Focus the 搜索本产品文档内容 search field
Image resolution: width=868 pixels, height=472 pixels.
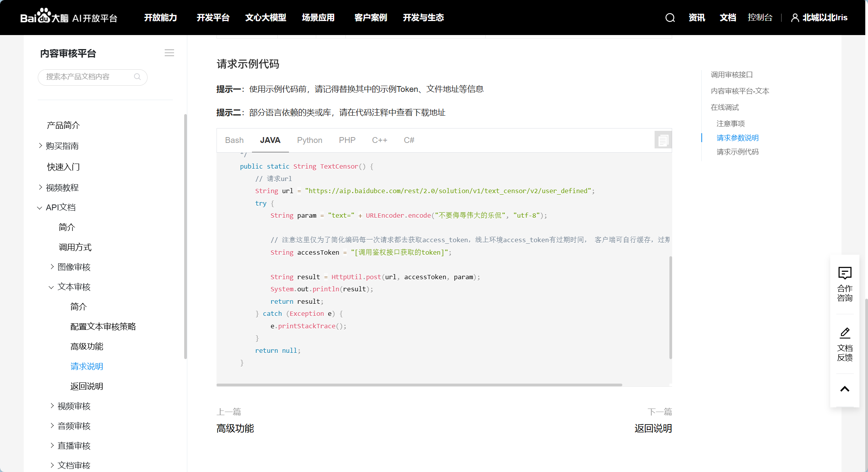[x=93, y=77]
